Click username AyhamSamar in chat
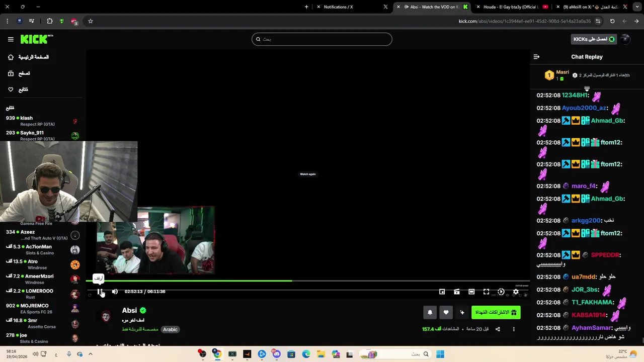 pos(592,328)
